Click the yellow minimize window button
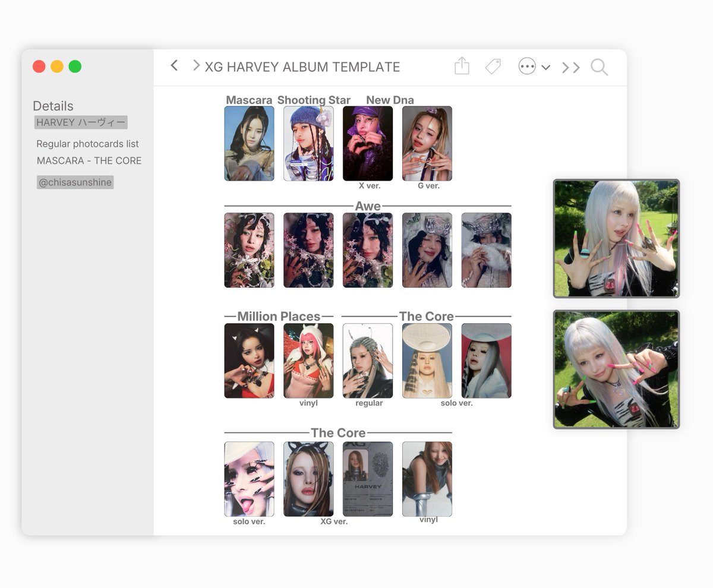Screen dimensions: 713x588 pos(57,67)
